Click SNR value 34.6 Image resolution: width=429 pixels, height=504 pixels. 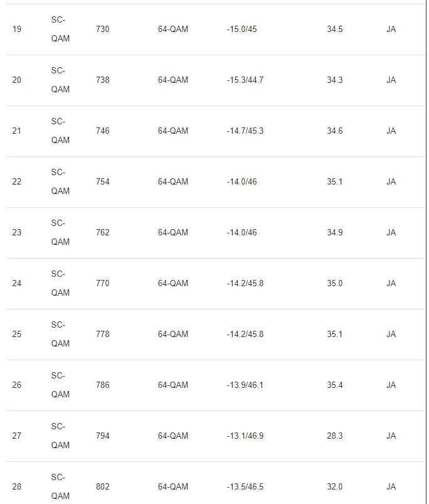click(x=335, y=131)
